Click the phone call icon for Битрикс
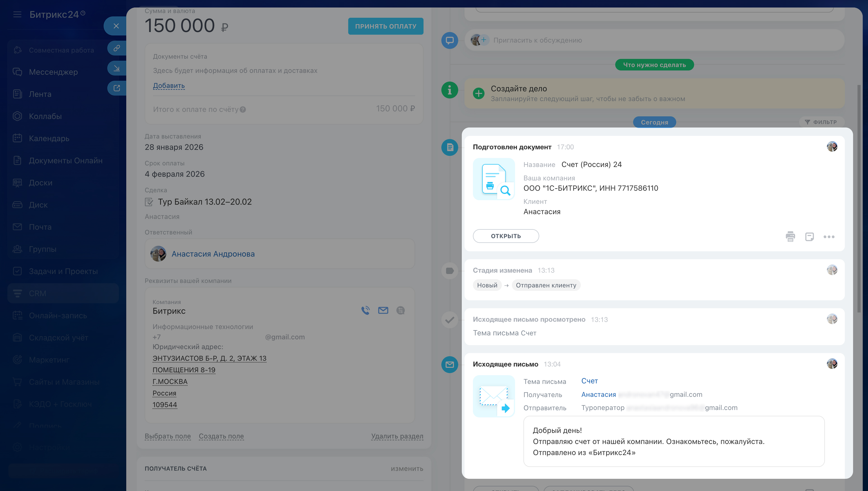This screenshot has width=868, height=491. click(366, 310)
